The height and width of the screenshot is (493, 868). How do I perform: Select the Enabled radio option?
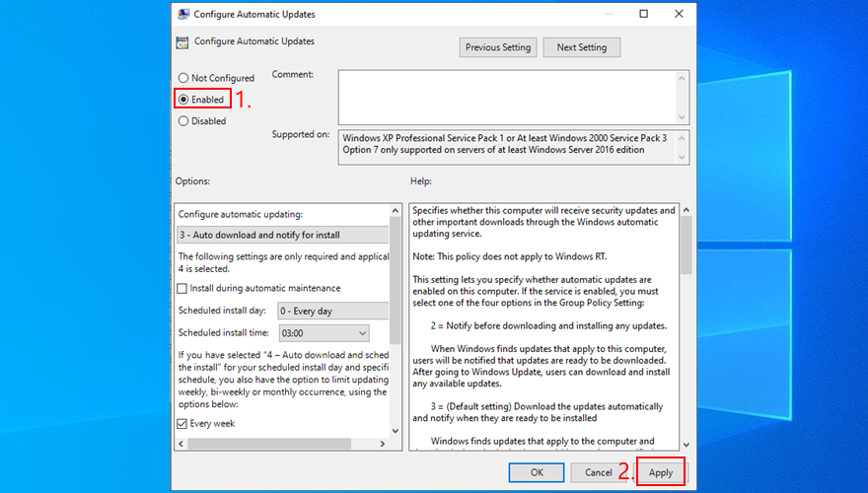pos(183,100)
